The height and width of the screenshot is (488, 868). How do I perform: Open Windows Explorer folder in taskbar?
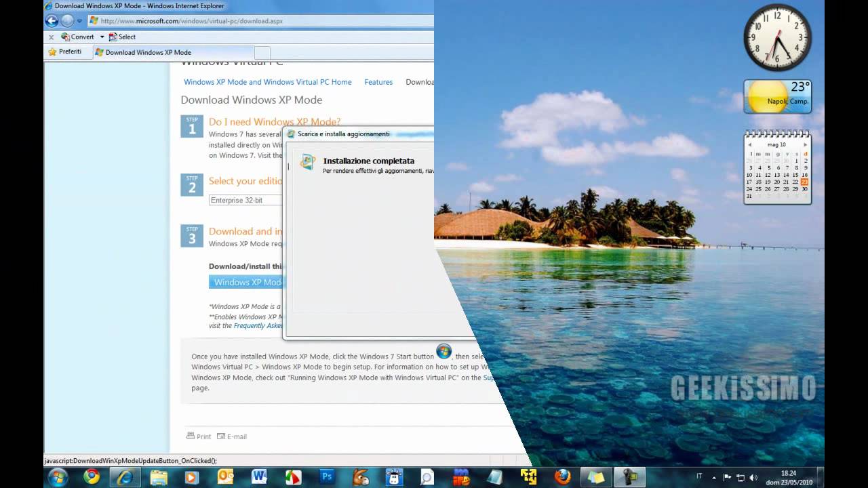coord(159,477)
